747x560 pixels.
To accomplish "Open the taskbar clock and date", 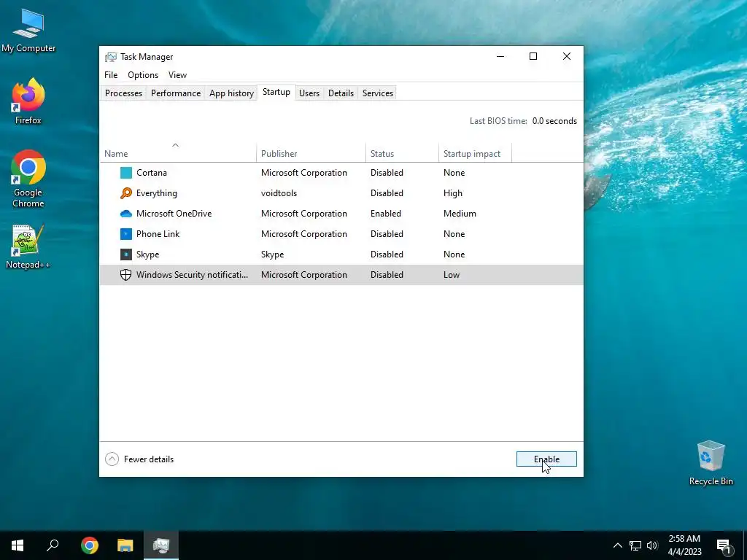I will [x=684, y=545].
